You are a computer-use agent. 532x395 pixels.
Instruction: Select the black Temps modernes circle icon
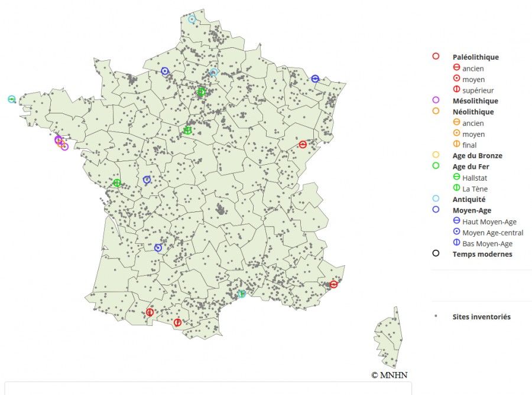click(x=436, y=254)
